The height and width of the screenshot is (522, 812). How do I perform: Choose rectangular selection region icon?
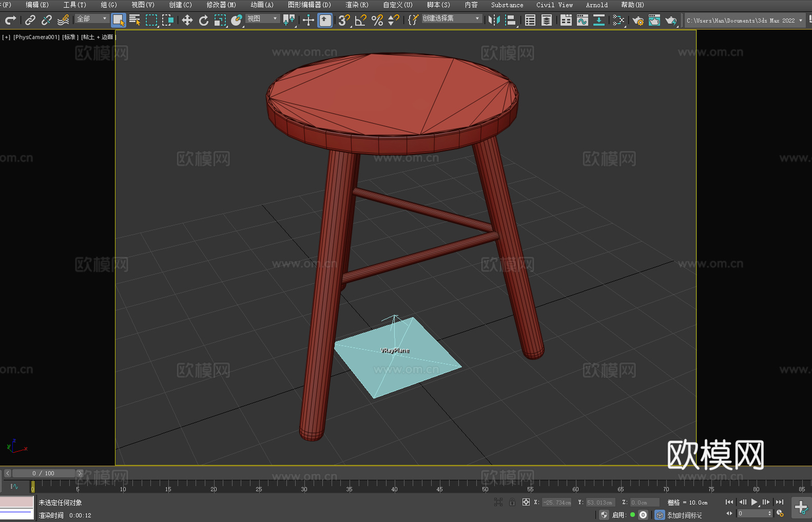(151, 20)
